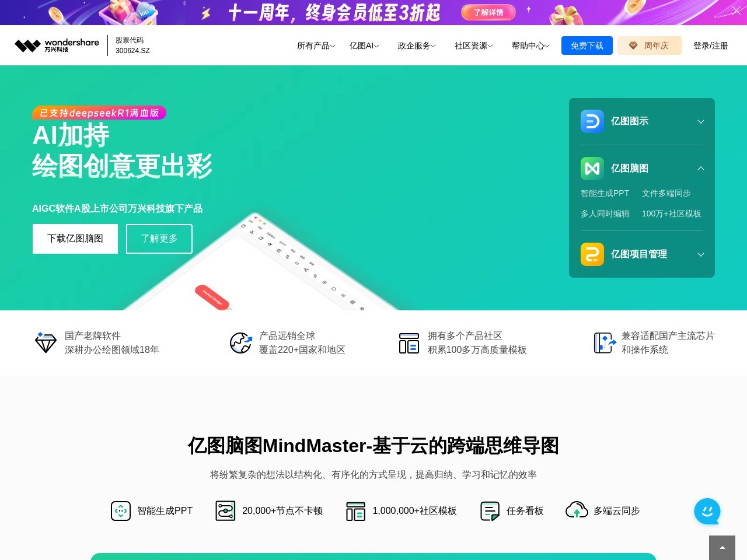This screenshot has height=560, width=747.
Task: Click the 下载亿图脑图 button
Action: (75, 239)
